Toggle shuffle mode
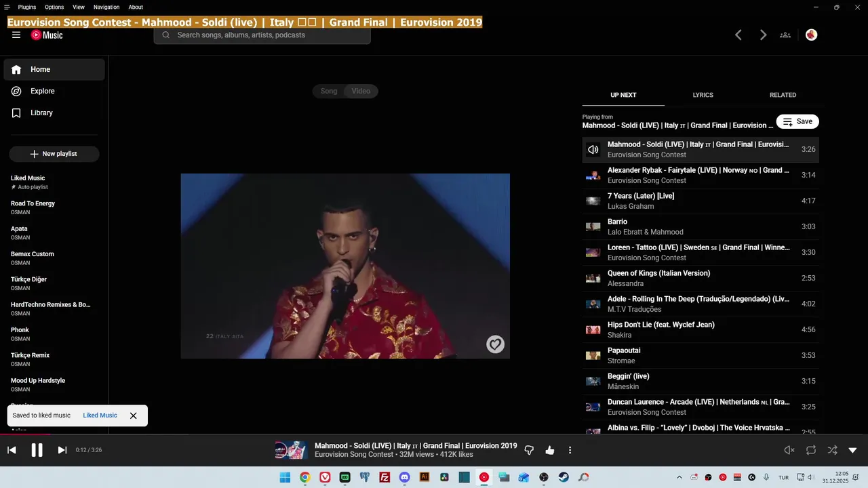The image size is (868, 488). pyautogui.click(x=832, y=450)
